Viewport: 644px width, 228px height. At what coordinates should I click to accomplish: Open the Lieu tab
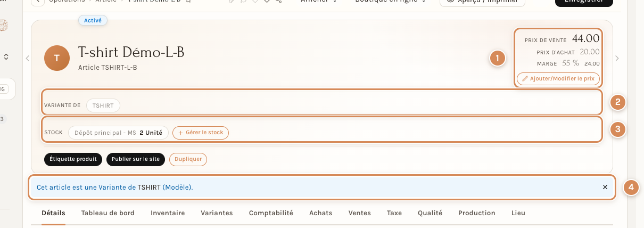click(x=518, y=213)
